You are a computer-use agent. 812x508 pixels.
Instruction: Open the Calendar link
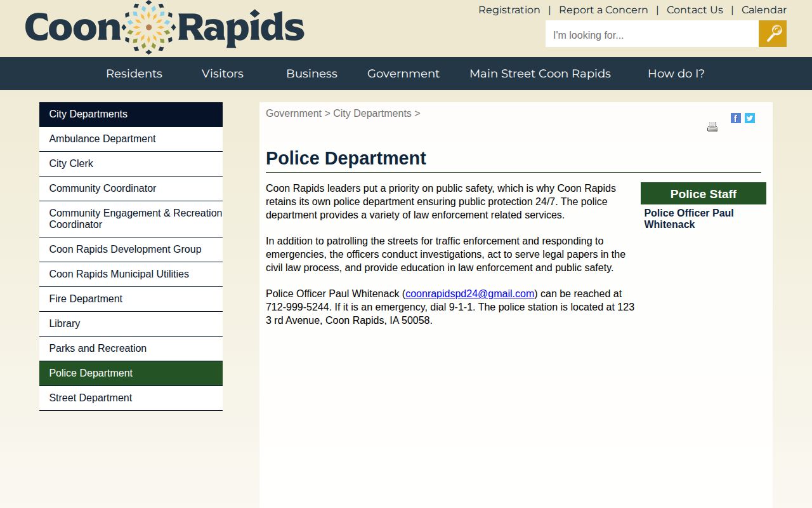(764, 10)
